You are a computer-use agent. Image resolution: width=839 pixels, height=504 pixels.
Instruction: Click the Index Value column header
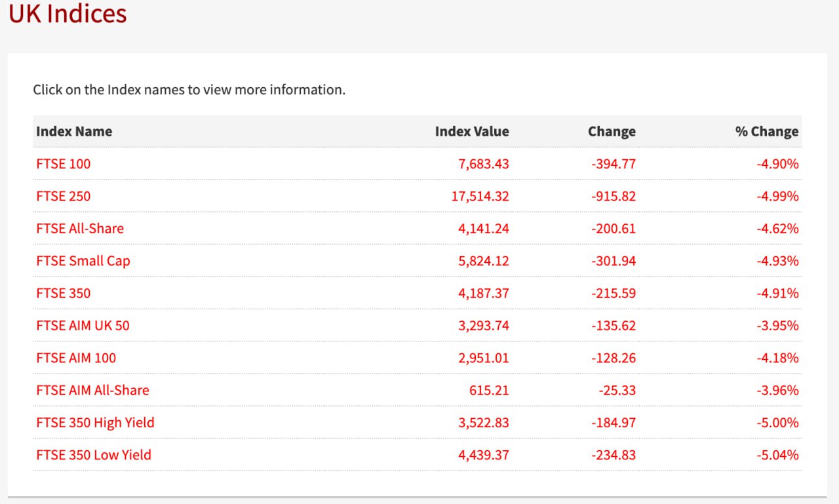(472, 131)
